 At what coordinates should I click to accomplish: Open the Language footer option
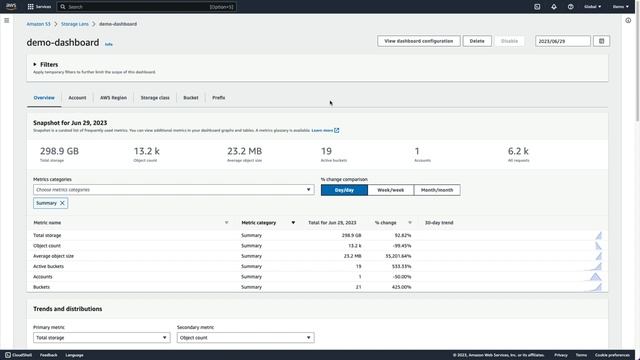pyautogui.click(x=74, y=355)
